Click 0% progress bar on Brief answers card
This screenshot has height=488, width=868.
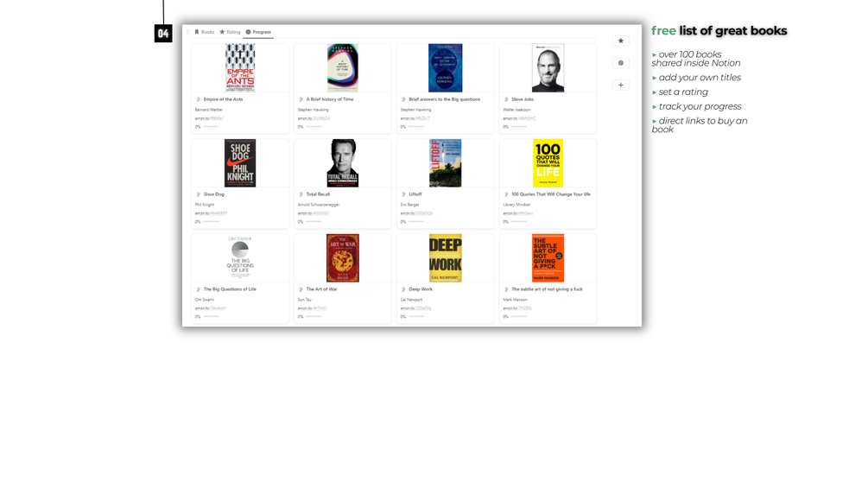tap(416, 127)
